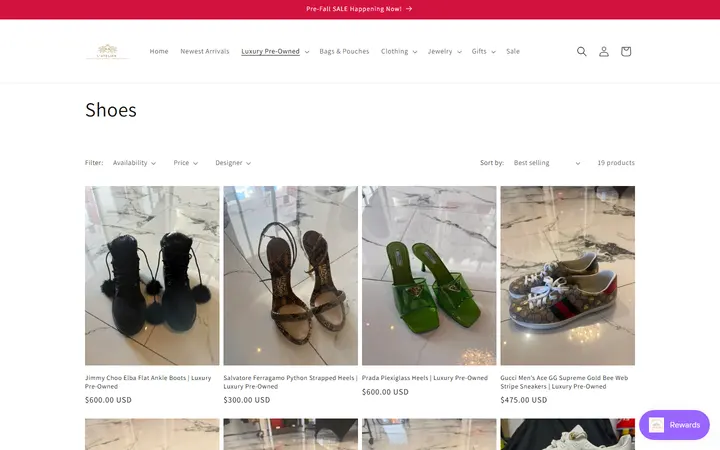The image size is (720, 450).
Task: Open Newest Arrivals page
Action: pos(205,51)
